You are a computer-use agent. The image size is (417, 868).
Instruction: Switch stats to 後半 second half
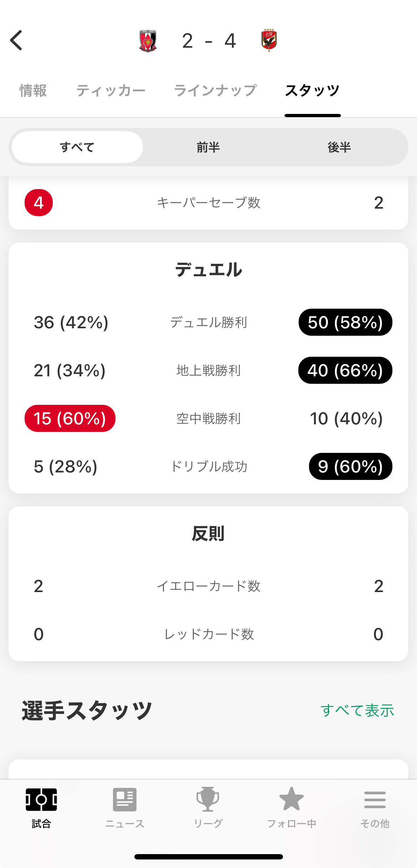point(339,147)
